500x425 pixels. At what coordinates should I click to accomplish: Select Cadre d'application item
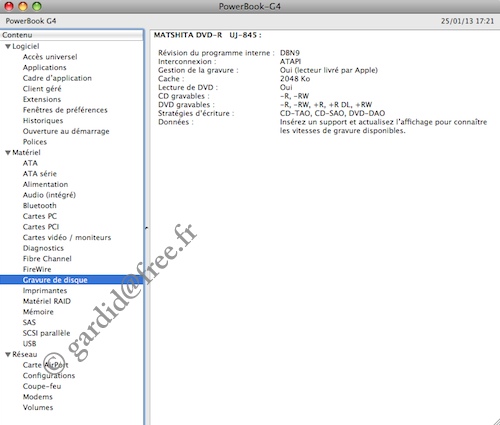click(x=57, y=78)
